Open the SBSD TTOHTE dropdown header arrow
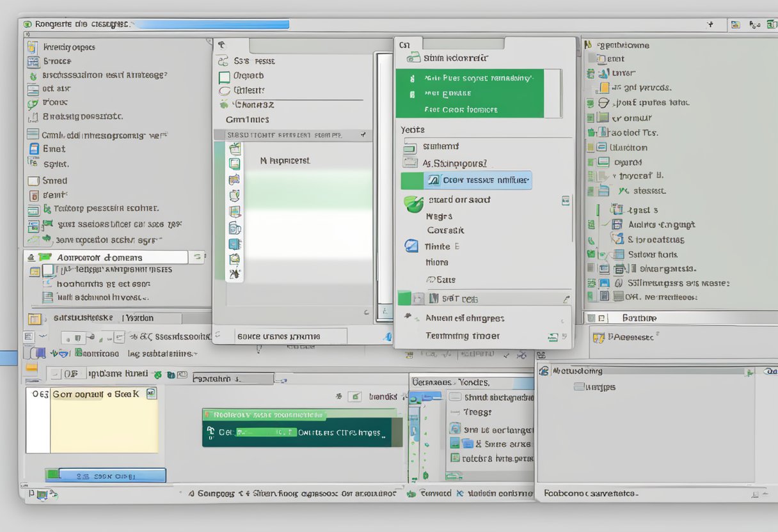The height and width of the screenshot is (532, 778). [363, 135]
